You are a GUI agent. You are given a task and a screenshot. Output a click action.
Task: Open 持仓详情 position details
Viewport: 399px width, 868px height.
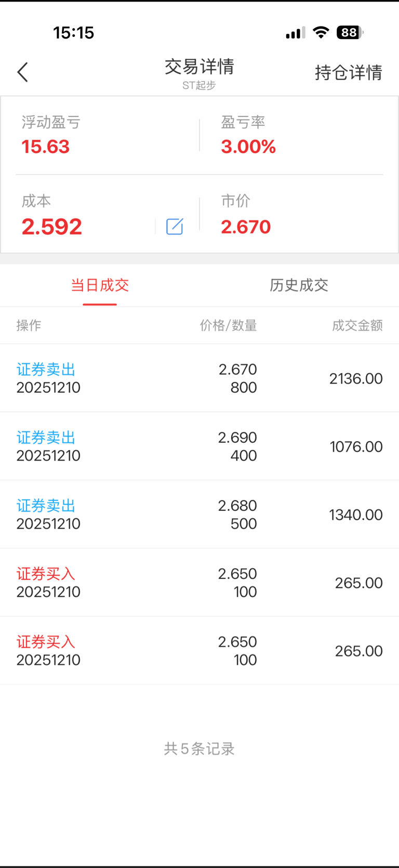point(348,72)
